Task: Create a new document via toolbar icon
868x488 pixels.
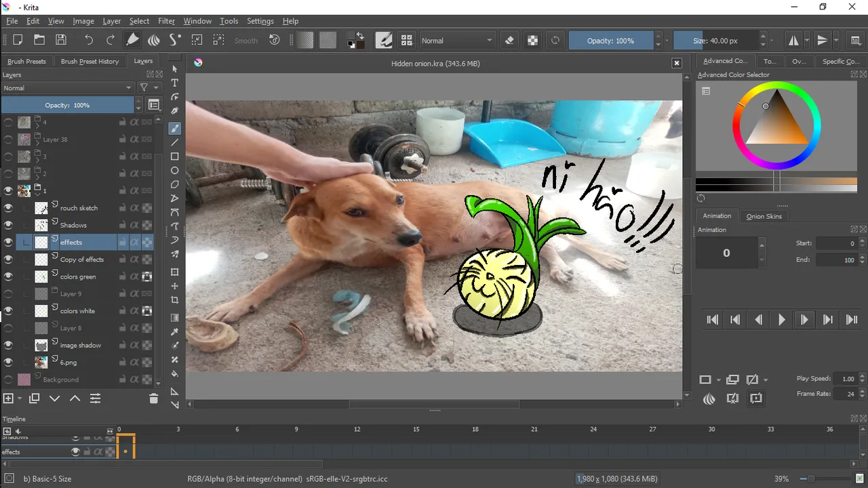Action: (x=18, y=40)
